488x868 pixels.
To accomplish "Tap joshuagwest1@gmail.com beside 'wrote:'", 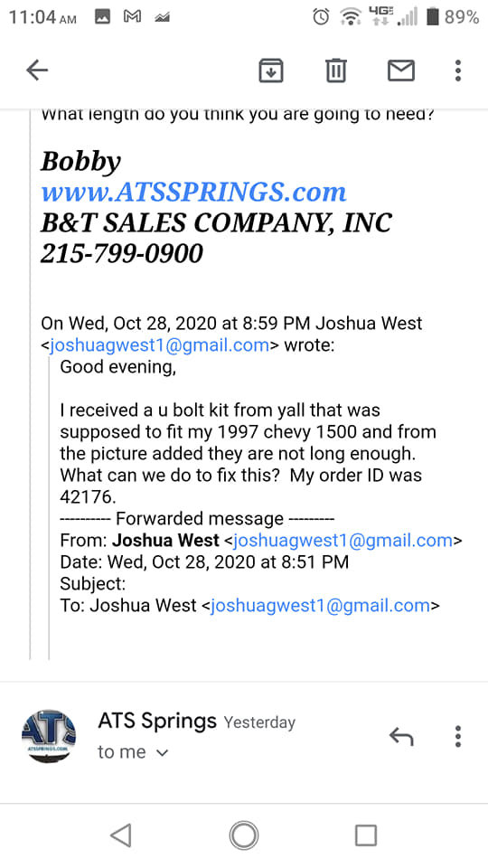I will (x=159, y=344).
